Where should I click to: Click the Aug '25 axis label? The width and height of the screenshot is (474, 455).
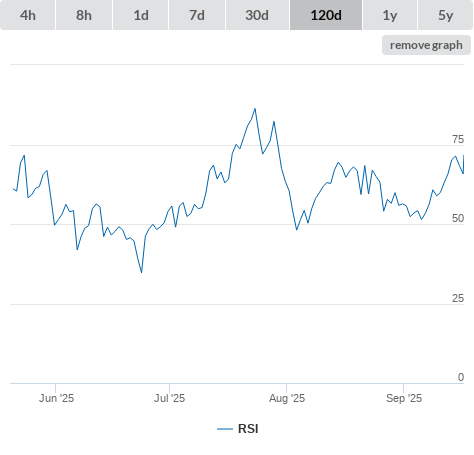tap(287, 398)
